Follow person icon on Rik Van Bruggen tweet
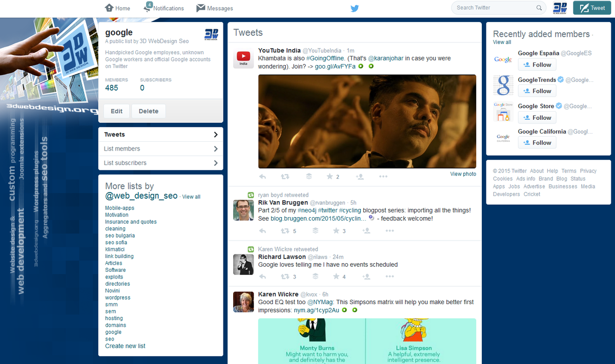This screenshot has width=615, height=364. (366, 231)
